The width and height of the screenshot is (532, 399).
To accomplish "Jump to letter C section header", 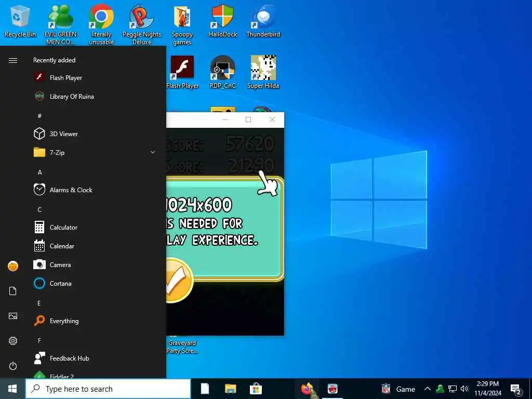I will tap(39, 209).
